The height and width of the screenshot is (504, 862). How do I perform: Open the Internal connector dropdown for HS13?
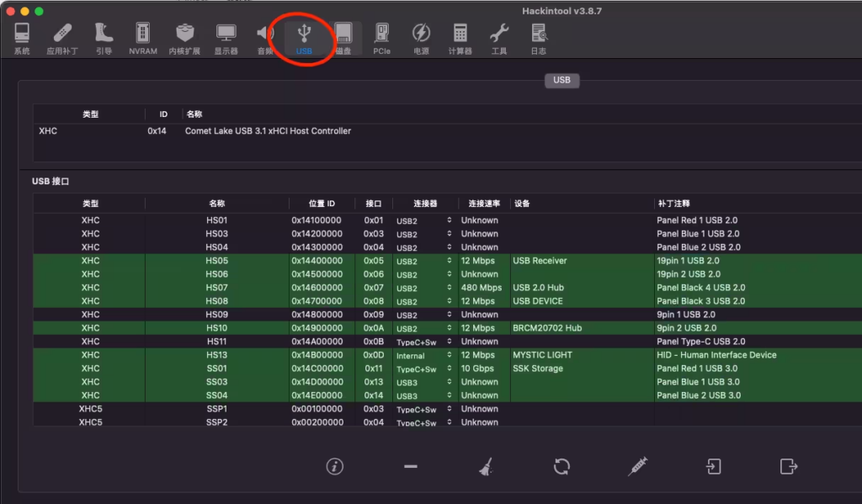424,355
